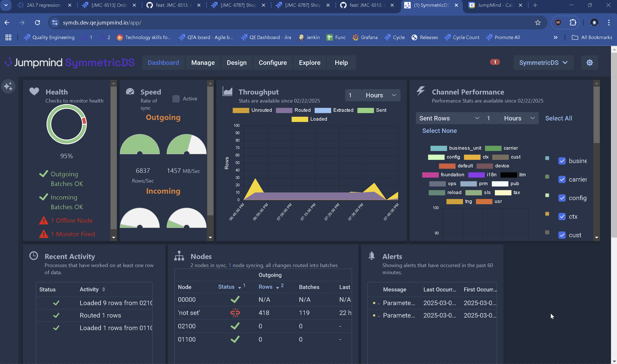Uncheck the business_unit channel checkbox
617x364 pixels.
click(x=562, y=161)
